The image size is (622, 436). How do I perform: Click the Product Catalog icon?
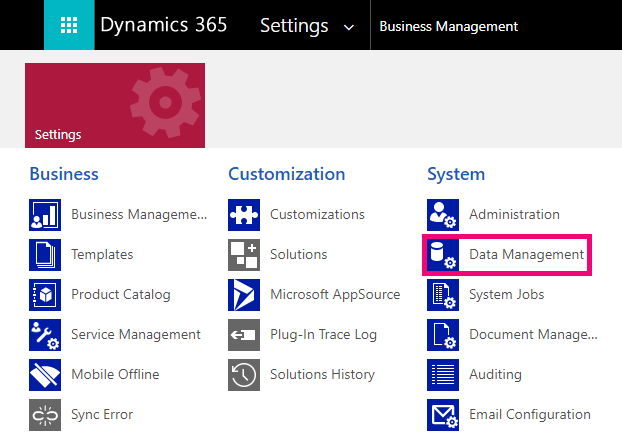[45, 295]
